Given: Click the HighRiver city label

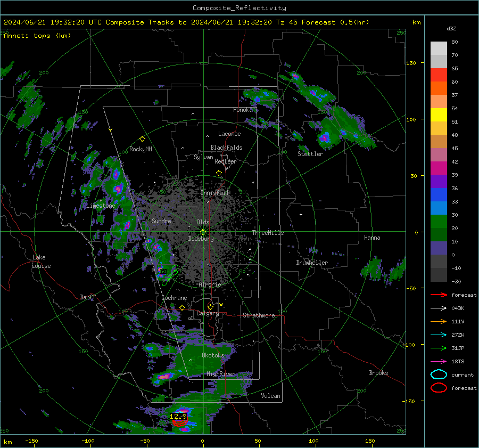Looking at the screenshot, I should pyautogui.click(x=221, y=374).
